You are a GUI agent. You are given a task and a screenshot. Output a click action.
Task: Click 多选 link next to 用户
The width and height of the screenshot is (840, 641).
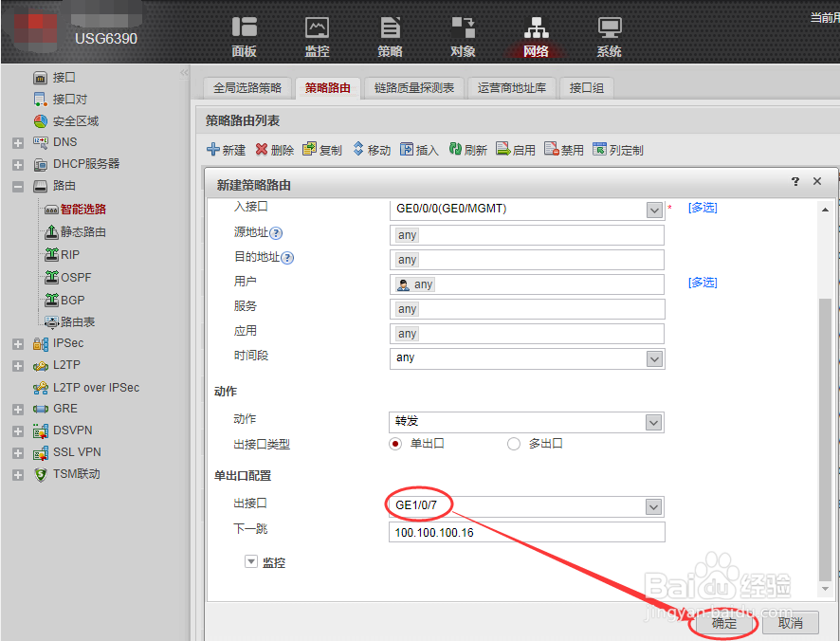[x=703, y=282]
